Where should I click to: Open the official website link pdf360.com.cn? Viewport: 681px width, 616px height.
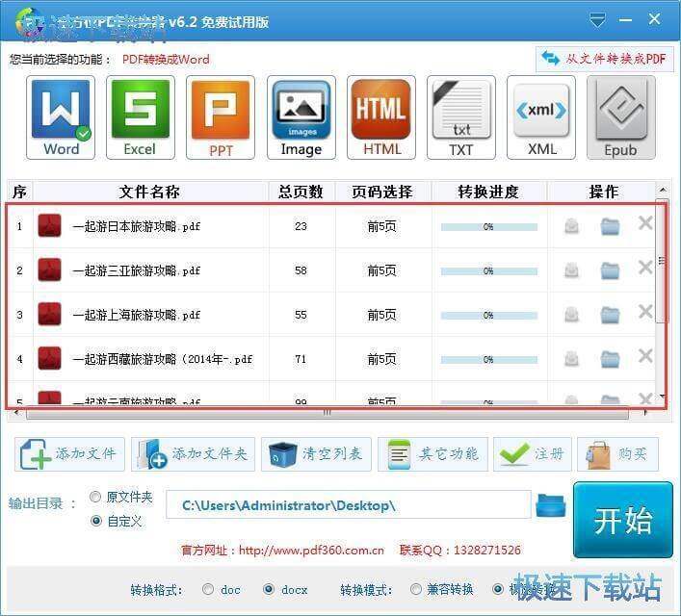[x=311, y=551]
